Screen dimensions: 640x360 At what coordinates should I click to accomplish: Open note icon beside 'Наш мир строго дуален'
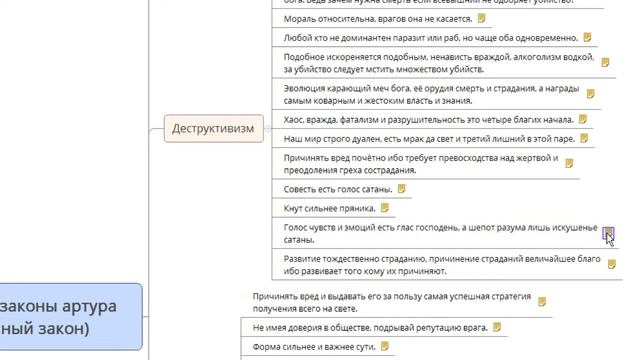click(x=584, y=138)
